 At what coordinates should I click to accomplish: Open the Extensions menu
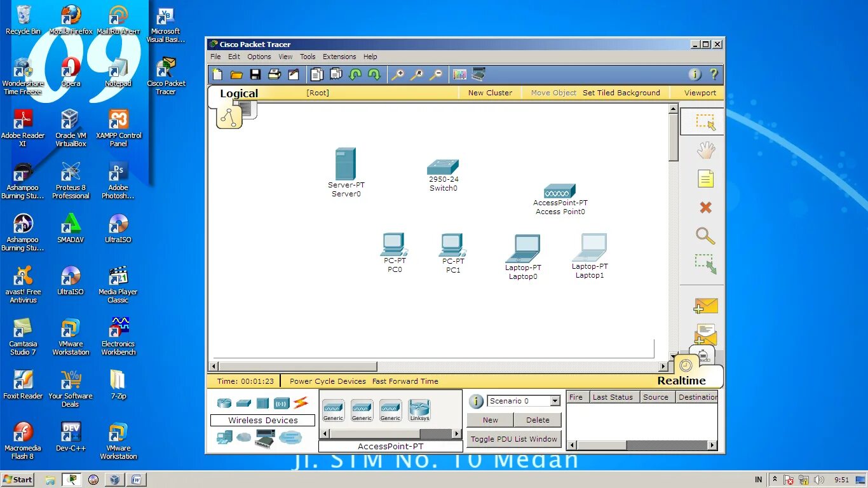[x=339, y=57]
